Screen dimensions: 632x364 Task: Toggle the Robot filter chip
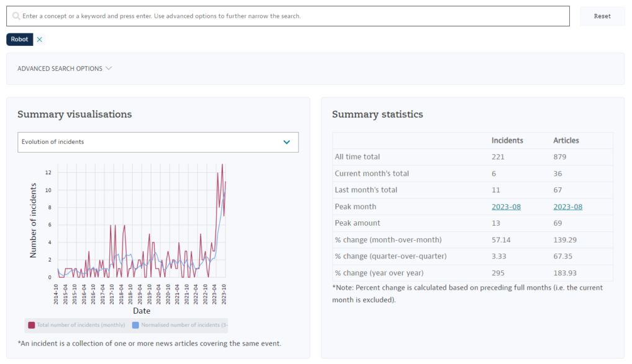click(19, 39)
